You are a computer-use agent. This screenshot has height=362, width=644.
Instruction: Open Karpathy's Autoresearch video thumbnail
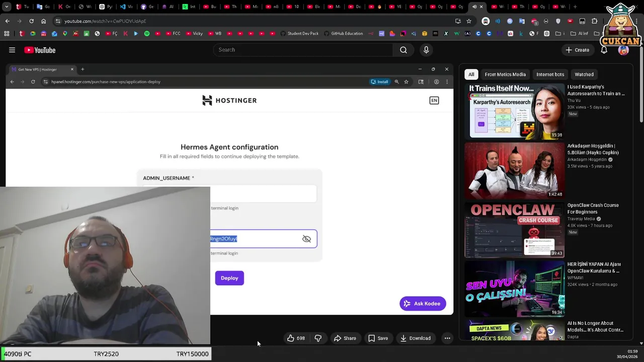tap(514, 111)
